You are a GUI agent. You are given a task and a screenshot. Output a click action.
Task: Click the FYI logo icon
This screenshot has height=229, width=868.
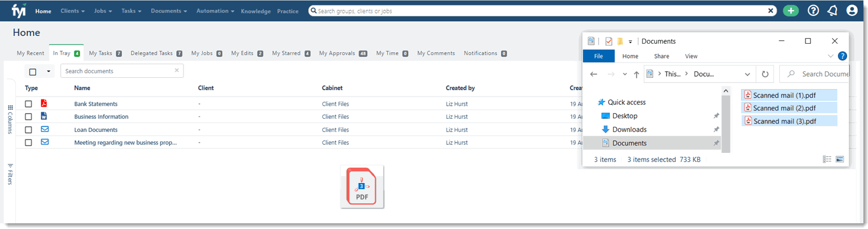(19, 10)
